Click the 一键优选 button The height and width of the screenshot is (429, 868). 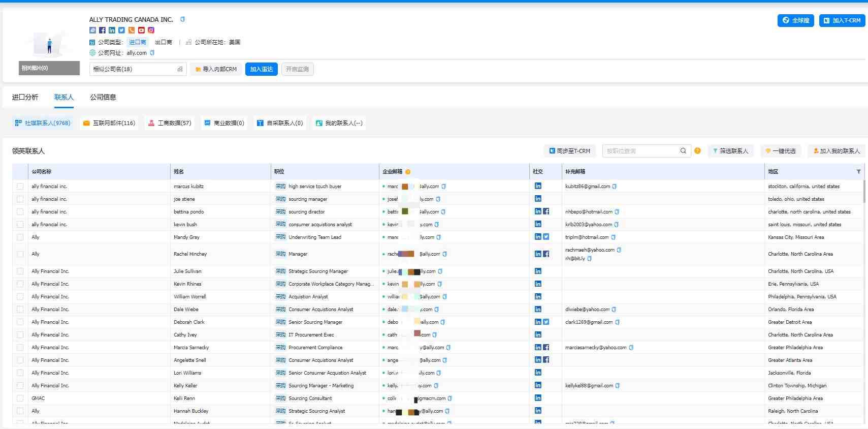pos(781,151)
